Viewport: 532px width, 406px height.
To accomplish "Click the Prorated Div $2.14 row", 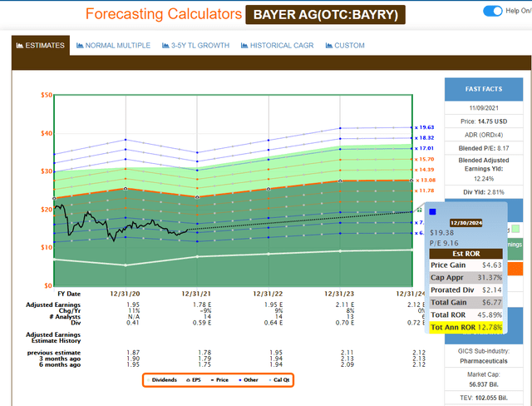I will [465, 290].
